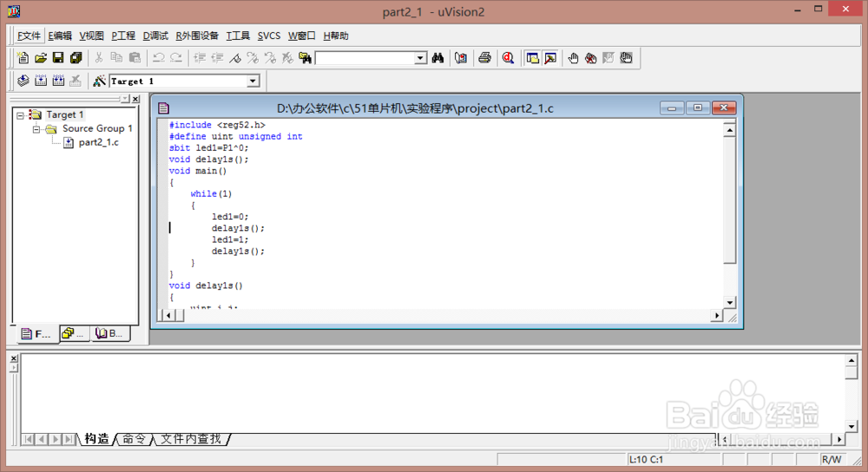The height and width of the screenshot is (472, 868).
Task: Click the Paste clipboard icon
Action: (x=135, y=57)
